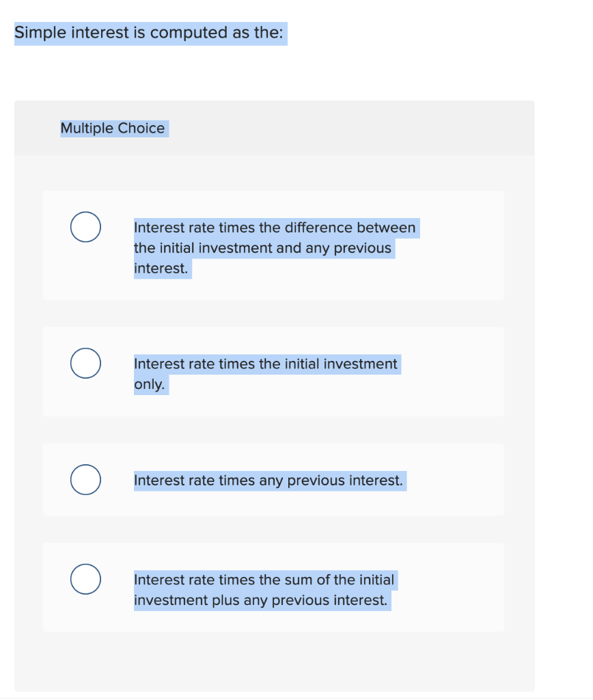Click the 'Multiple Choice' label
Viewport: 593px width, 700px height.
click(113, 128)
